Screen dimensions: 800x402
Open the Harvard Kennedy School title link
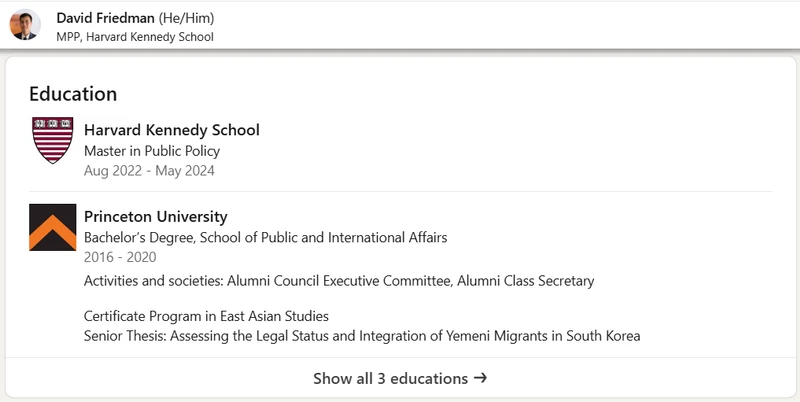pyautogui.click(x=171, y=130)
